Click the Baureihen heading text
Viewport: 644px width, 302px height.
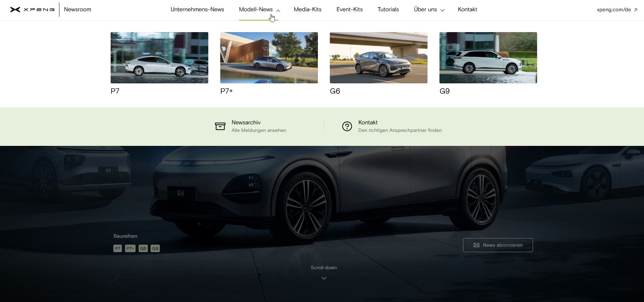[125, 236]
